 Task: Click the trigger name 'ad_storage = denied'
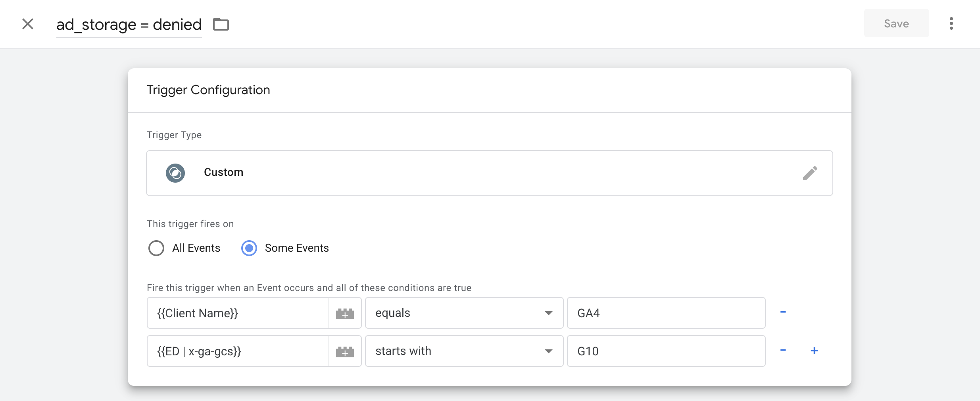(x=129, y=25)
